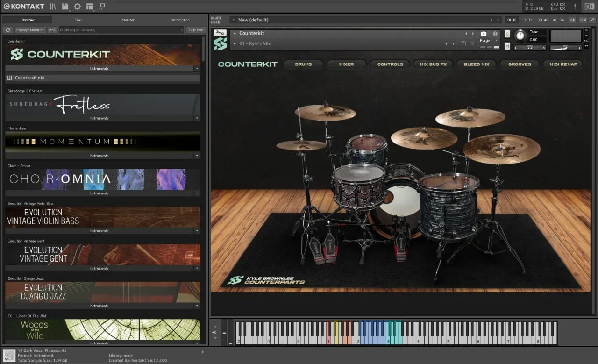Show rack page 33-48
This screenshot has height=364, width=598.
tap(543, 20)
